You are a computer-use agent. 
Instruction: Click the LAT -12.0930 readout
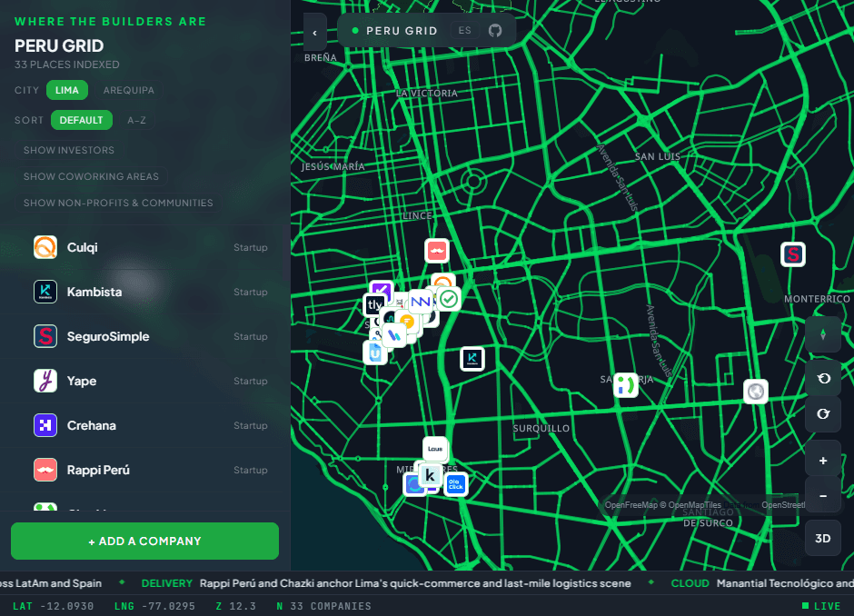53,606
